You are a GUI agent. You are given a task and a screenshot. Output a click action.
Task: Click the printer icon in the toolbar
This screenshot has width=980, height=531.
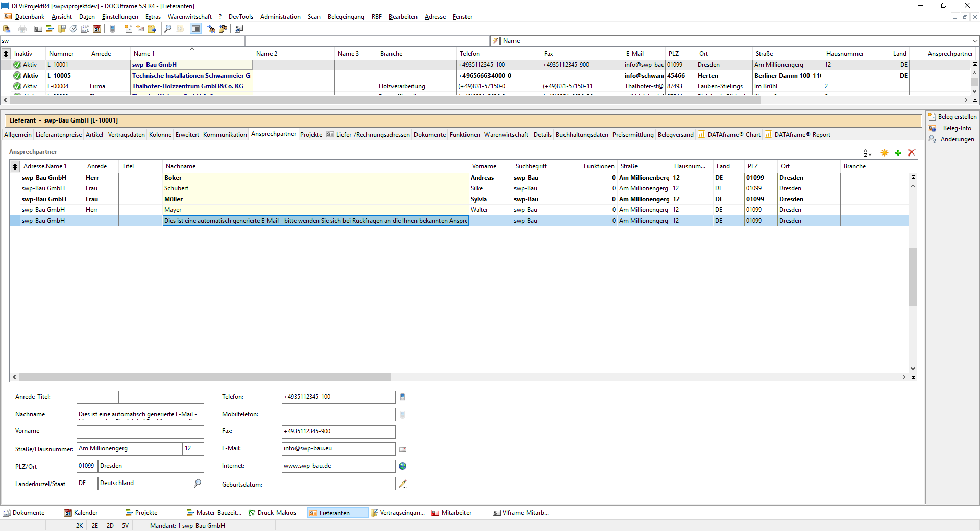[22, 29]
